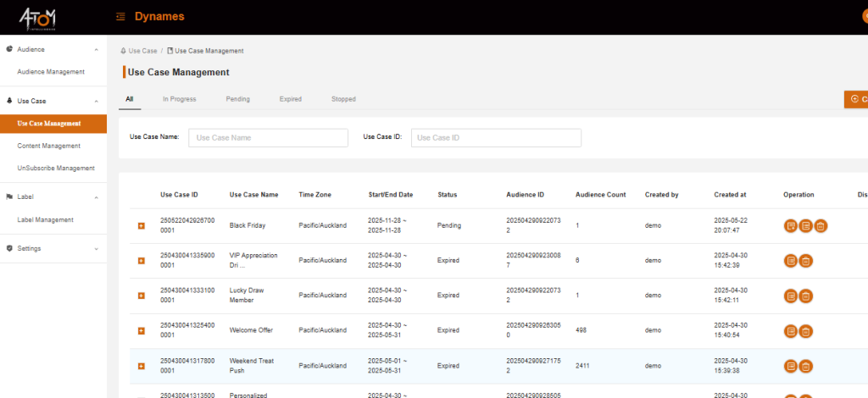The width and height of the screenshot is (868, 398).
Task: Click the Status column header
Action: pyautogui.click(x=448, y=195)
